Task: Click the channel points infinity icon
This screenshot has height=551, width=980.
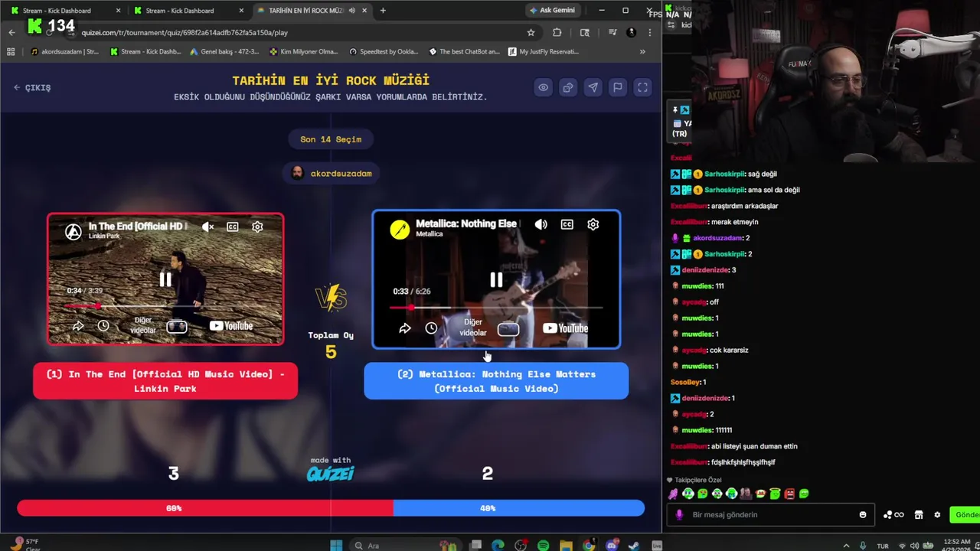Action: point(894,515)
